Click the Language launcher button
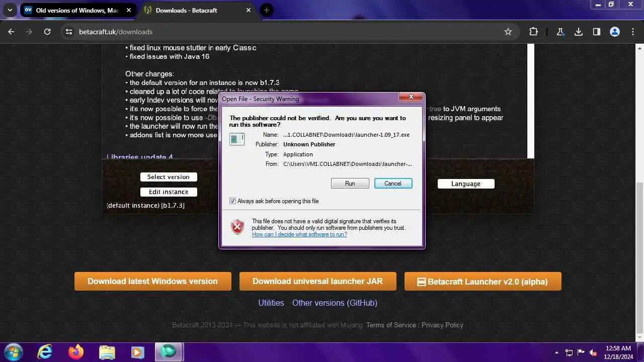This screenshot has width=644, height=362. (466, 184)
